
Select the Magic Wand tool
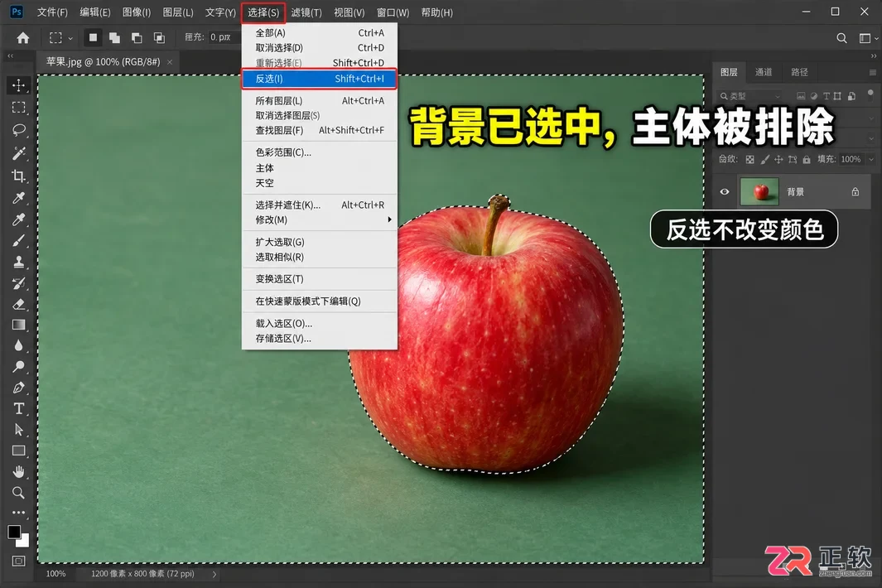(x=18, y=152)
